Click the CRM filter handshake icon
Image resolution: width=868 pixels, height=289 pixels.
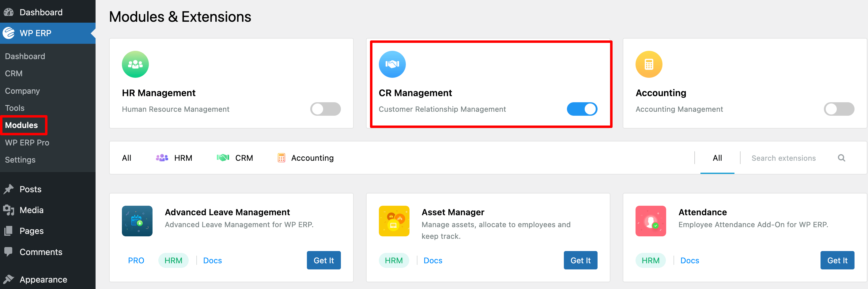point(223,158)
